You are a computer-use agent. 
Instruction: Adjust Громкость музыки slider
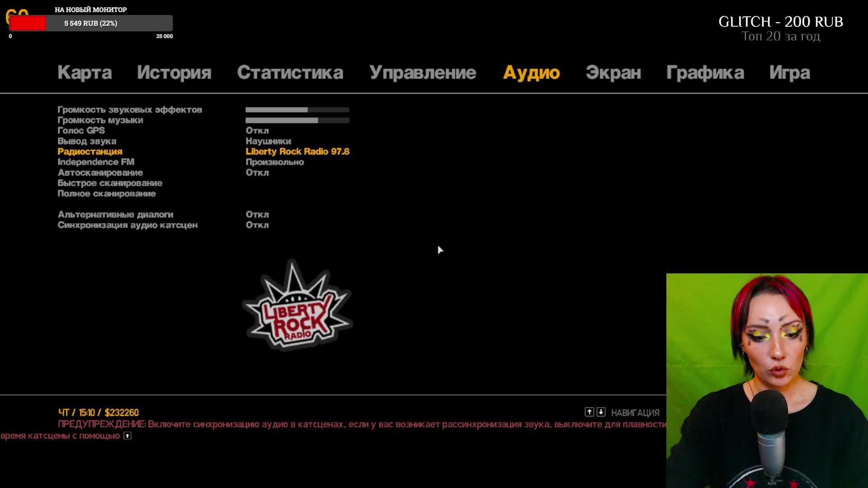pos(297,121)
